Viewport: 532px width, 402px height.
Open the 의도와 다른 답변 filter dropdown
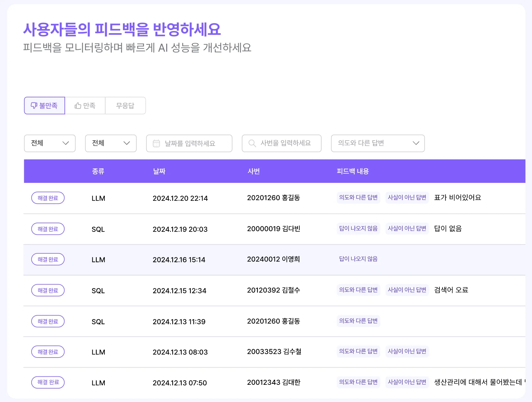[377, 143]
